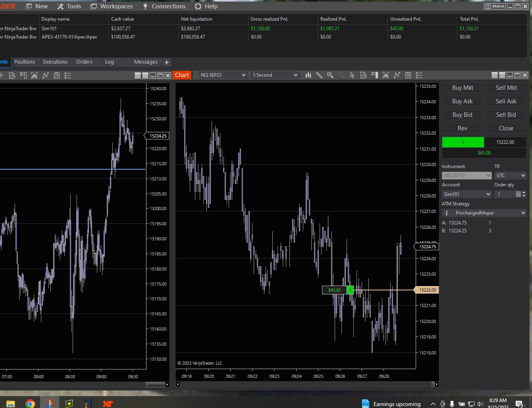The image size is (532, 408).
Task: Click the Zoom In magnifier icon
Action: 330,75
